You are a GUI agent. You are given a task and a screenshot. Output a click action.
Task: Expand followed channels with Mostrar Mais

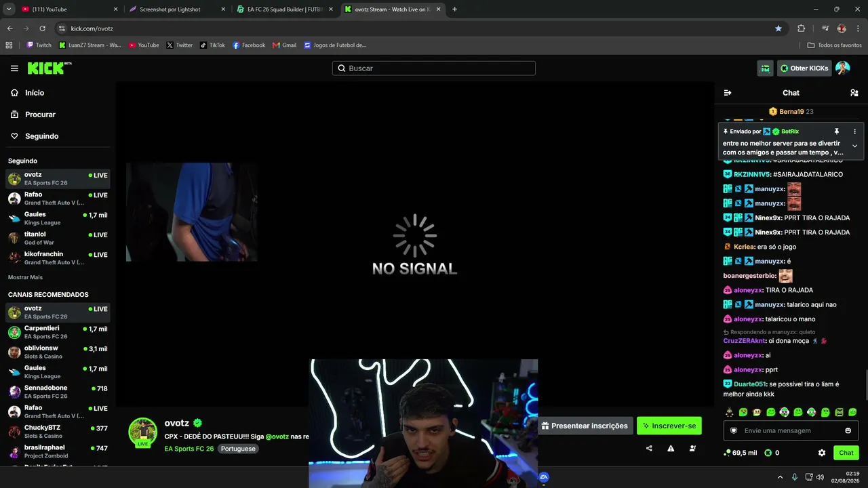pyautogui.click(x=25, y=277)
